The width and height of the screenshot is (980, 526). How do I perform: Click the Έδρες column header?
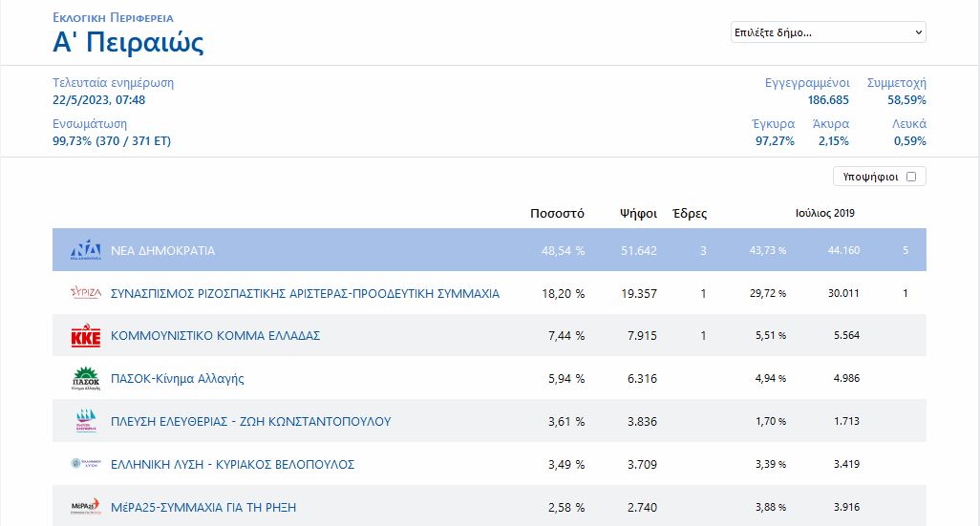pos(690,213)
